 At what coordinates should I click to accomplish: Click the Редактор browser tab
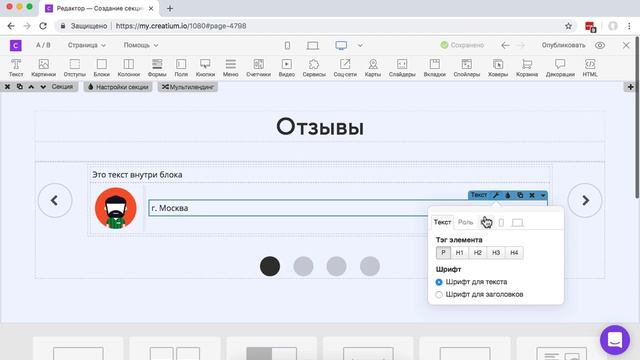tap(99, 8)
